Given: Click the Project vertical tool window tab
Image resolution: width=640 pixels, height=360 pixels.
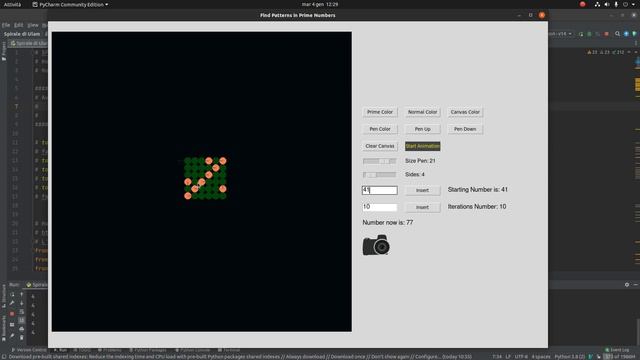Looking at the screenshot, I should pyautogui.click(x=3, y=51).
